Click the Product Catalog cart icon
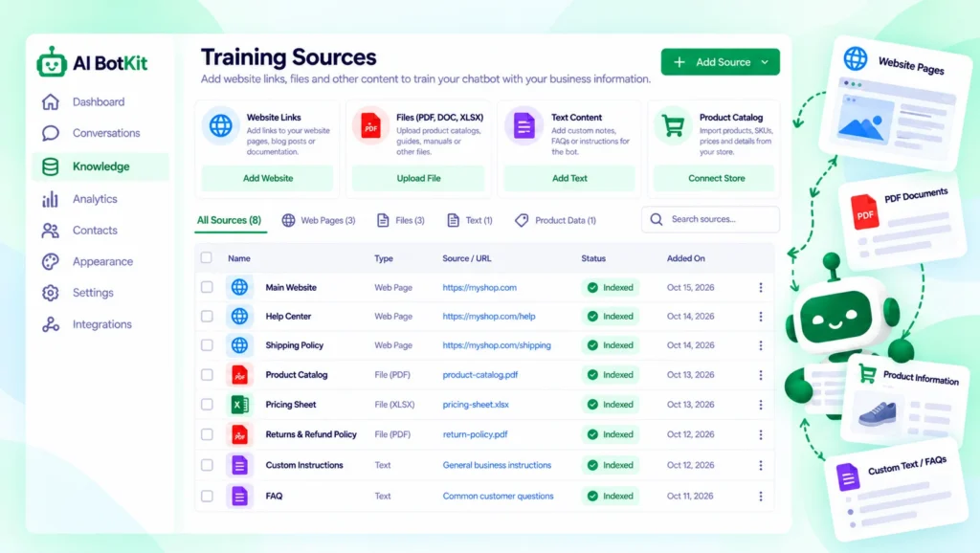The height and width of the screenshot is (553, 980). [x=673, y=125]
